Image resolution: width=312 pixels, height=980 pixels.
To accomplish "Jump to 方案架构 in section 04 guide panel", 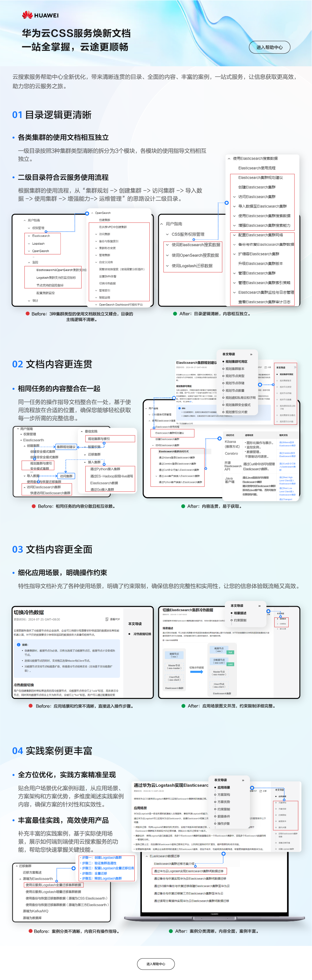I will [x=223, y=795].
